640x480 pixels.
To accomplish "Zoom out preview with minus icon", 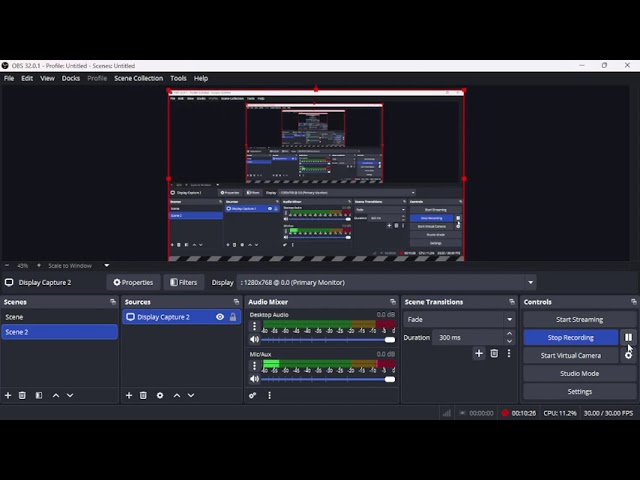I will pos(7,265).
